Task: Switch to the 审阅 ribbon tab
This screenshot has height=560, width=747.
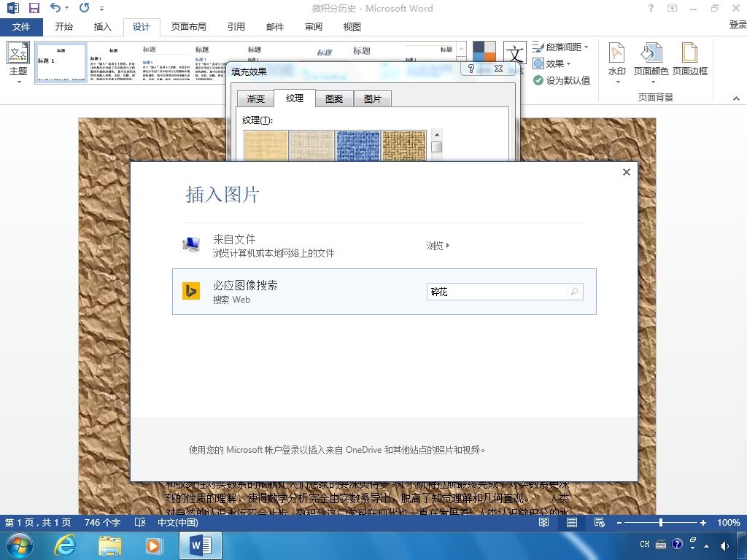Action: tap(314, 27)
